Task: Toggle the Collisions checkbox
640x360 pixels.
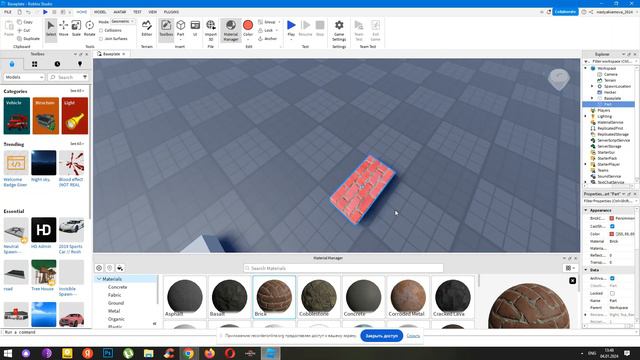Action: point(101,30)
